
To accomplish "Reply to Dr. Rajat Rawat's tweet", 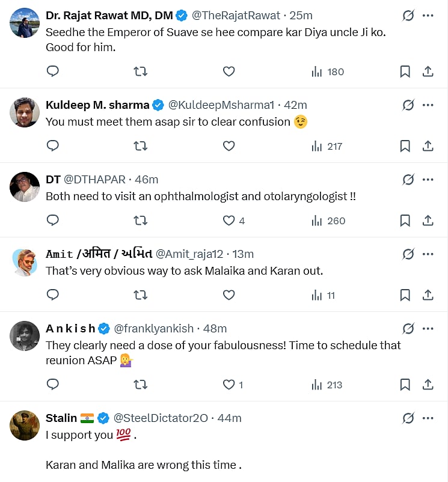I will click(x=53, y=72).
